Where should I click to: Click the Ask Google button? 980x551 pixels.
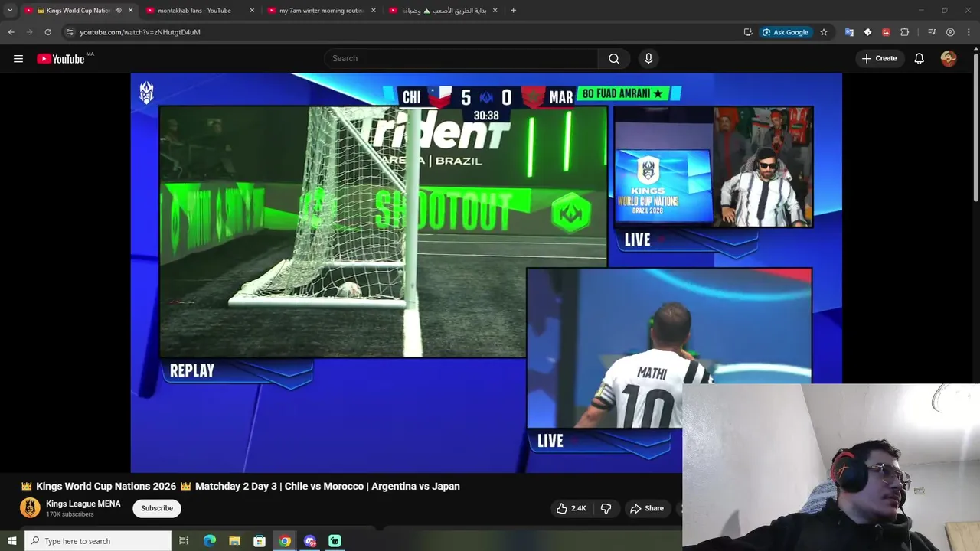coord(786,32)
